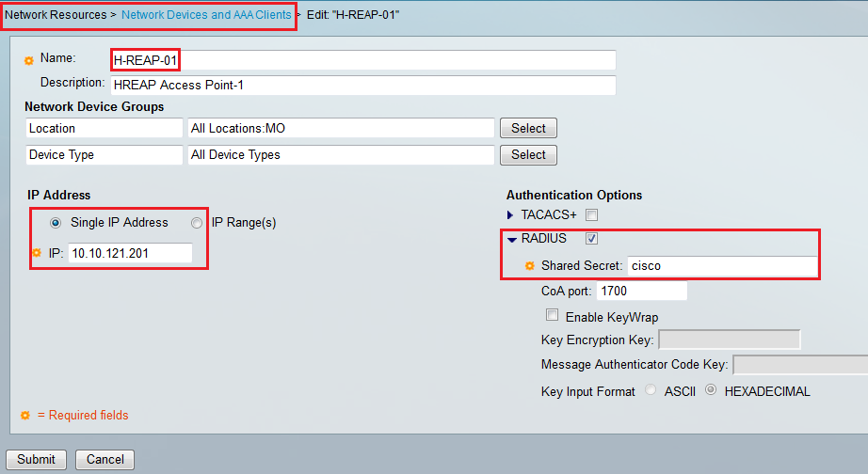The image size is (868, 474).
Task: Edit the Shared Secret field
Action: click(721, 266)
